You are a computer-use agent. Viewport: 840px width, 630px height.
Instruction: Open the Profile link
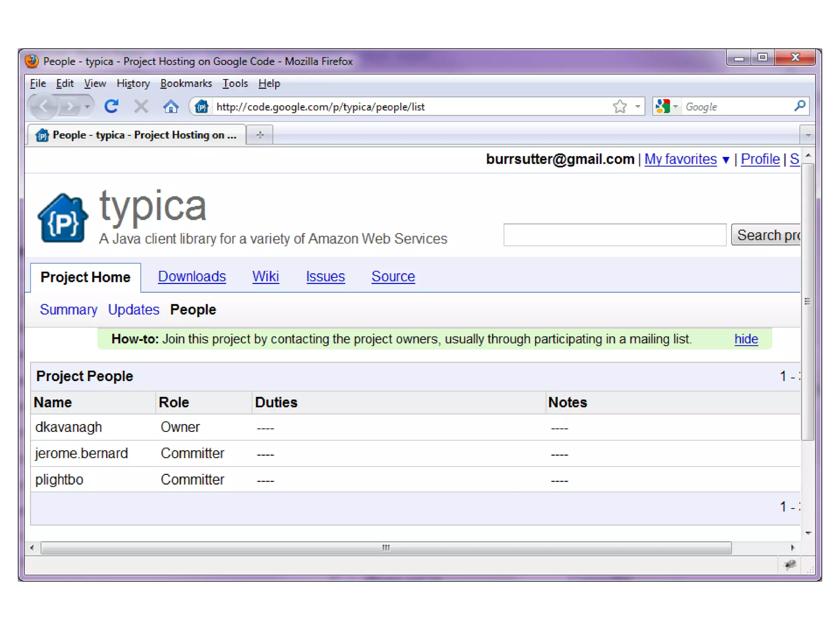(x=760, y=159)
